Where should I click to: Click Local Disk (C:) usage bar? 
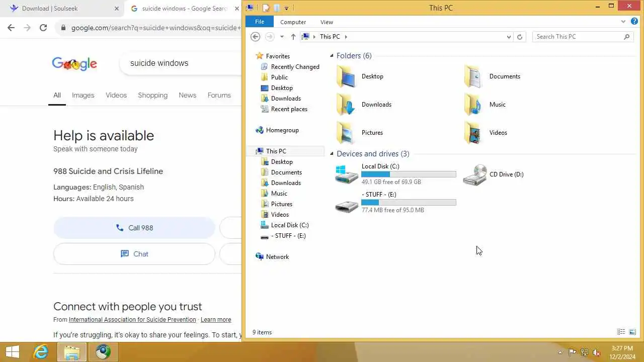pyautogui.click(x=409, y=174)
